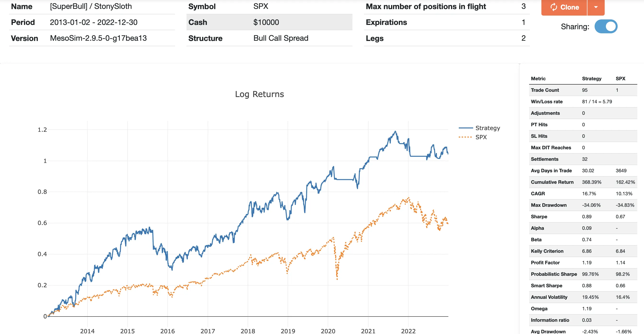Hide the Strategy series via chart legend
Screen dimensions: 644x334
[x=487, y=128]
